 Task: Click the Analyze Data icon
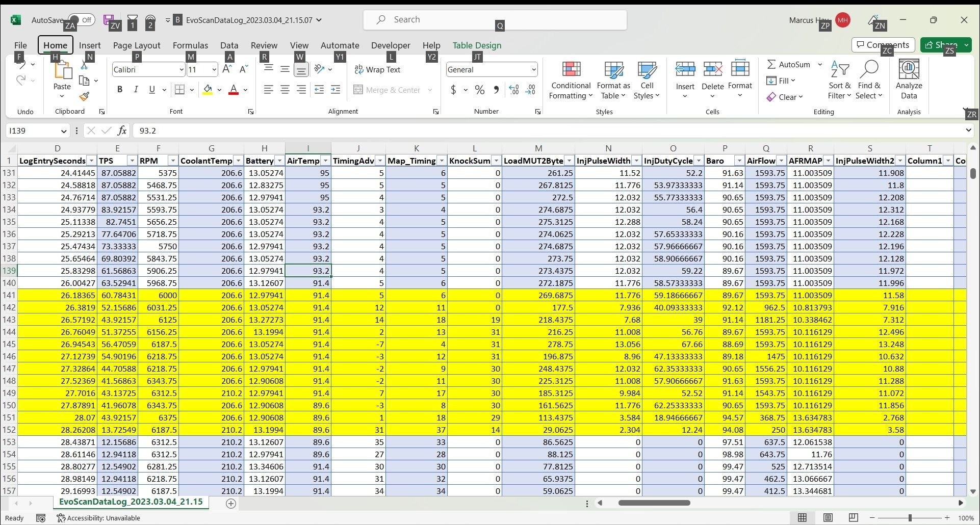click(x=908, y=81)
